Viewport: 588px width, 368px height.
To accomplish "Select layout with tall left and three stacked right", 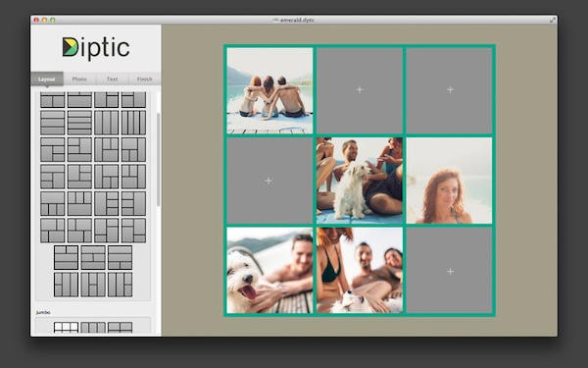I will (x=107, y=203).
